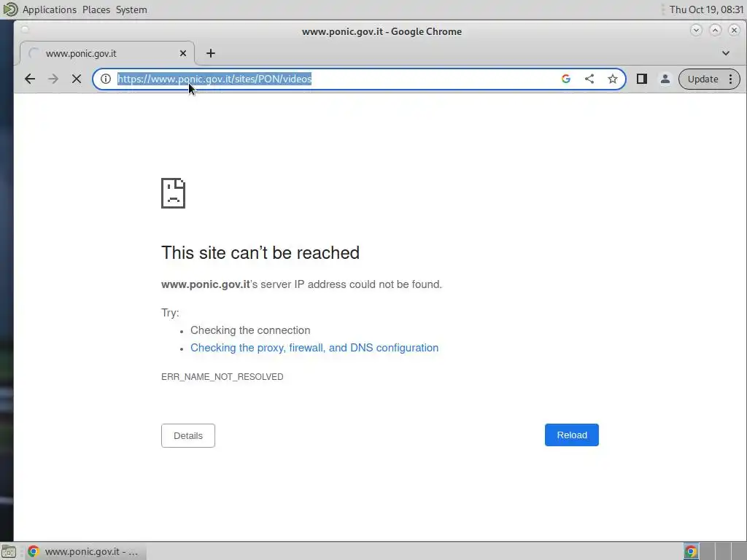Open a new tab

point(211,53)
